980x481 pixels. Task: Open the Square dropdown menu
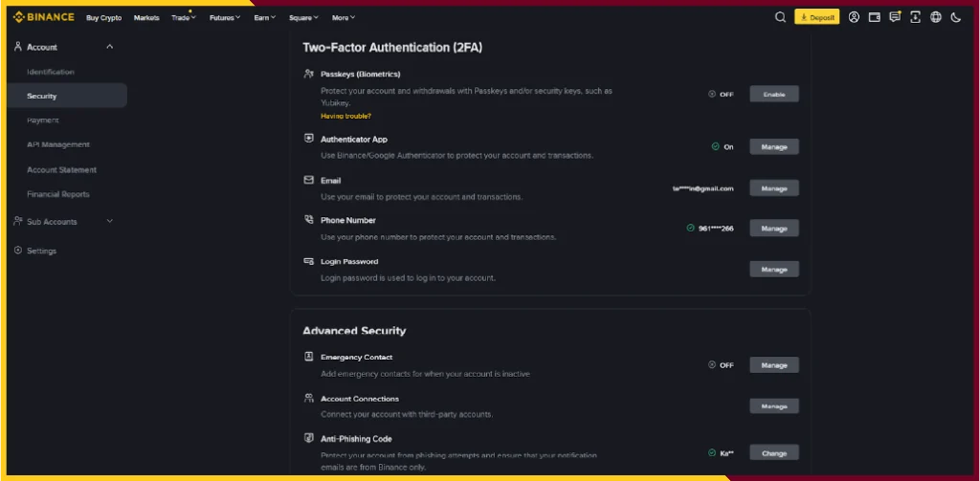(x=303, y=17)
